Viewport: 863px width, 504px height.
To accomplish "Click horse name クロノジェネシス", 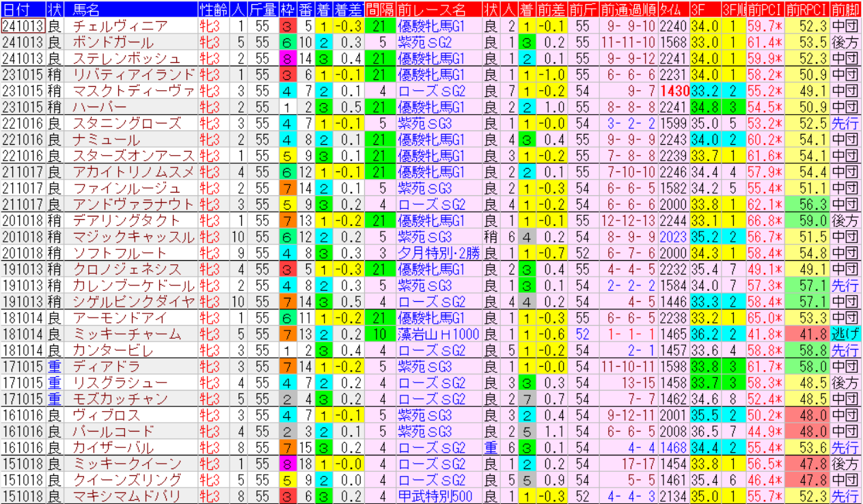I will coord(126,269).
